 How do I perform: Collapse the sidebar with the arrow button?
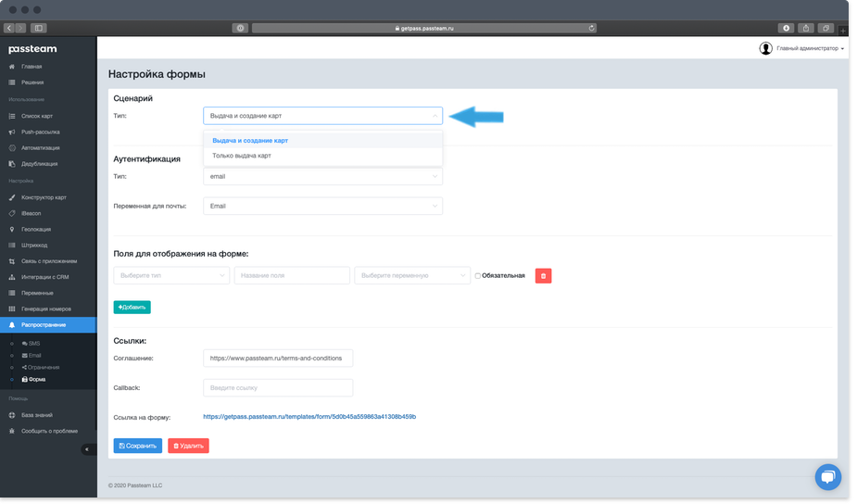pos(87,450)
